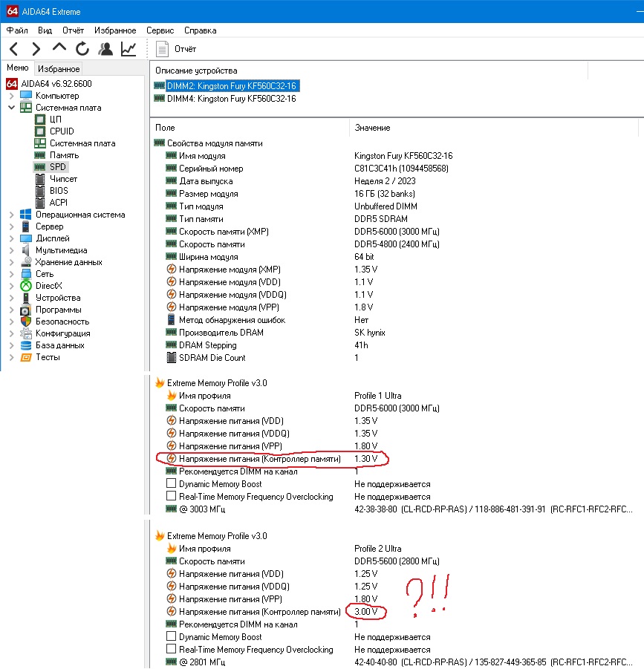Click the Свойства модуля памяти section header

point(215,143)
